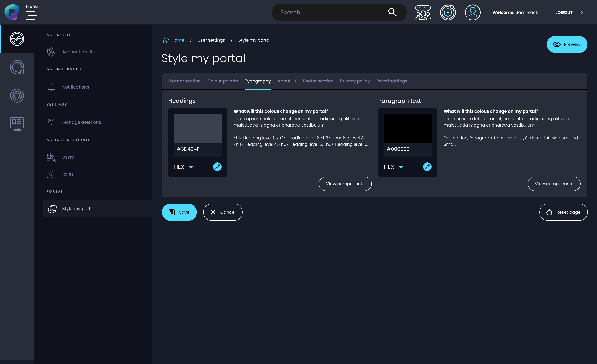Click the Headings eyedropper colour picker icon

[x=217, y=167]
